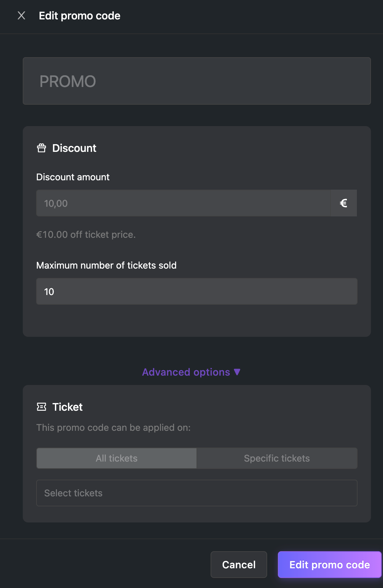Click the ticket icon beside Ticket heading
Viewport: 383px width, 588px height.
click(x=41, y=407)
